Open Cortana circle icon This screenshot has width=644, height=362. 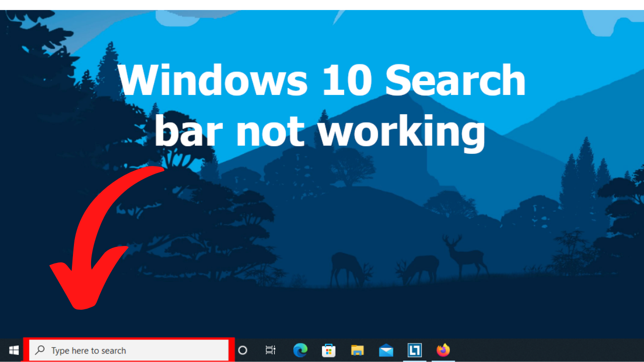click(243, 350)
